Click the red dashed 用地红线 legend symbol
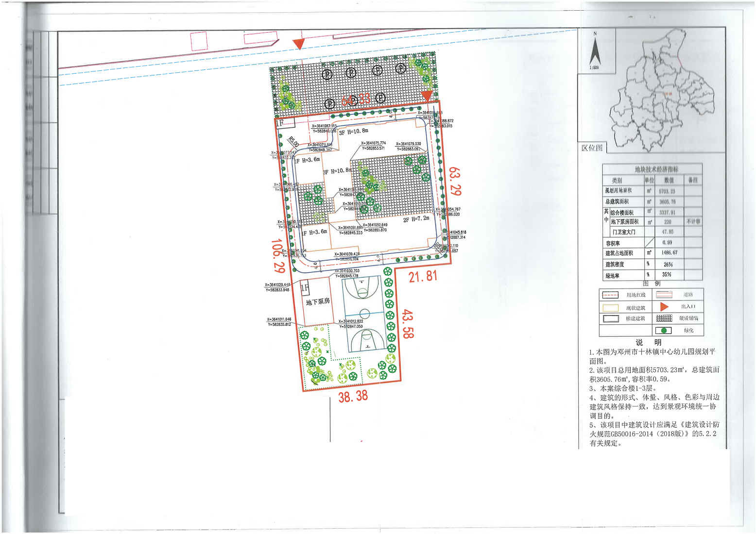The width and height of the screenshot is (756, 534). (610, 295)
